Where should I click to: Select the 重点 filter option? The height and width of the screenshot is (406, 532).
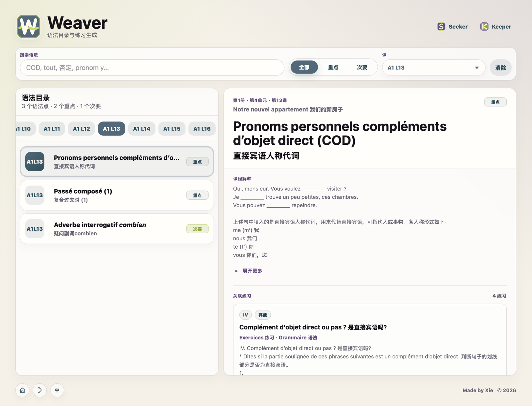(x=333, y=67)
